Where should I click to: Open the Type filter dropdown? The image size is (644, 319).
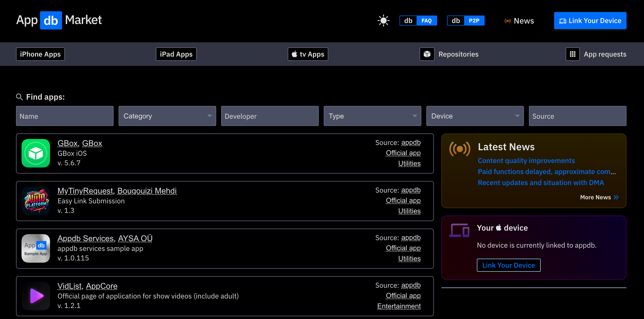point(372,116)
